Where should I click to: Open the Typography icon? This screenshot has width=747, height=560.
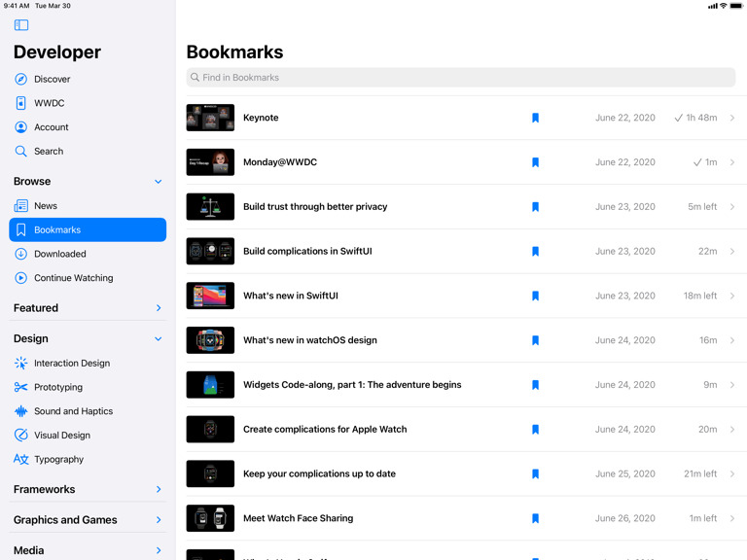21,459
